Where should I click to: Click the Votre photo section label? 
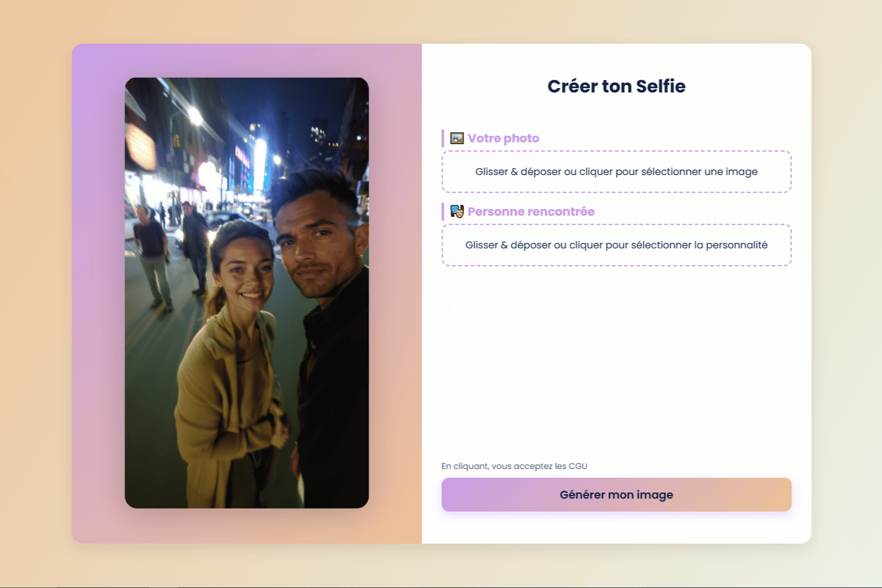[503, 138]
